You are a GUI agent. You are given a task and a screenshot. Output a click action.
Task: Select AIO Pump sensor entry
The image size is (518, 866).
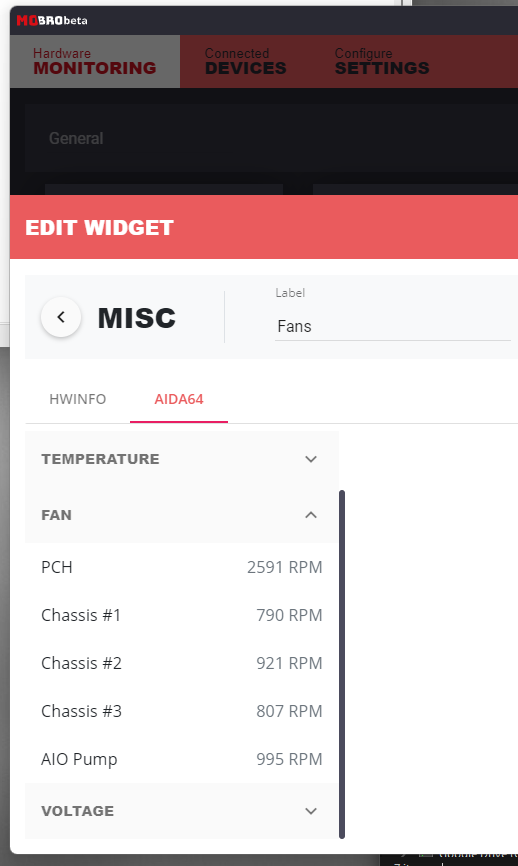(182, 759)
